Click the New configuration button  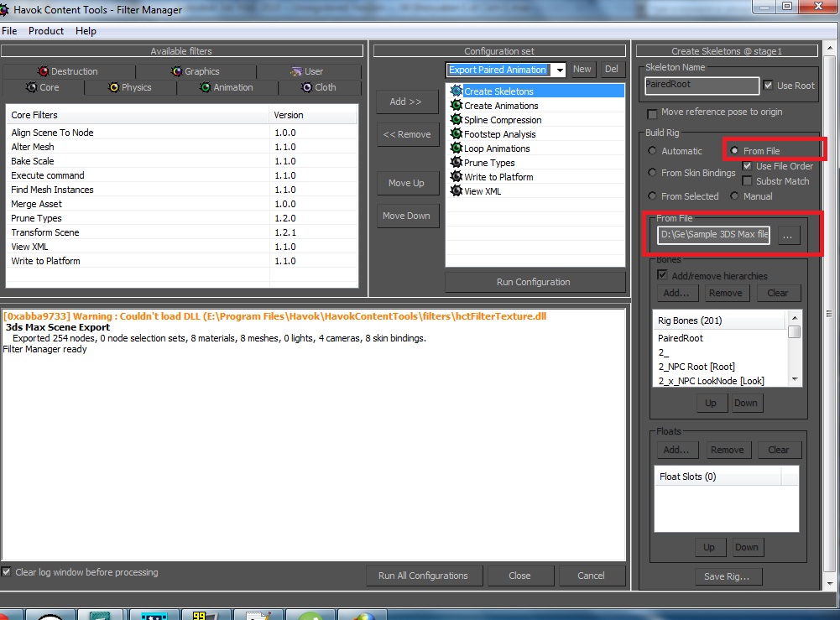(x=582, y=69)
